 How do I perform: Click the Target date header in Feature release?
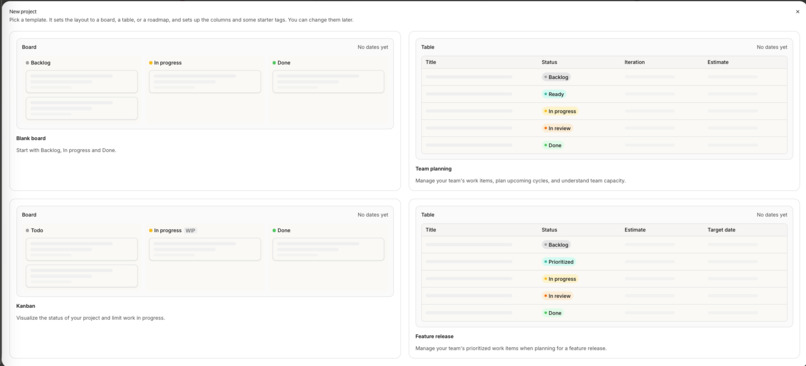pyautogui.click(x=721, y=230)
